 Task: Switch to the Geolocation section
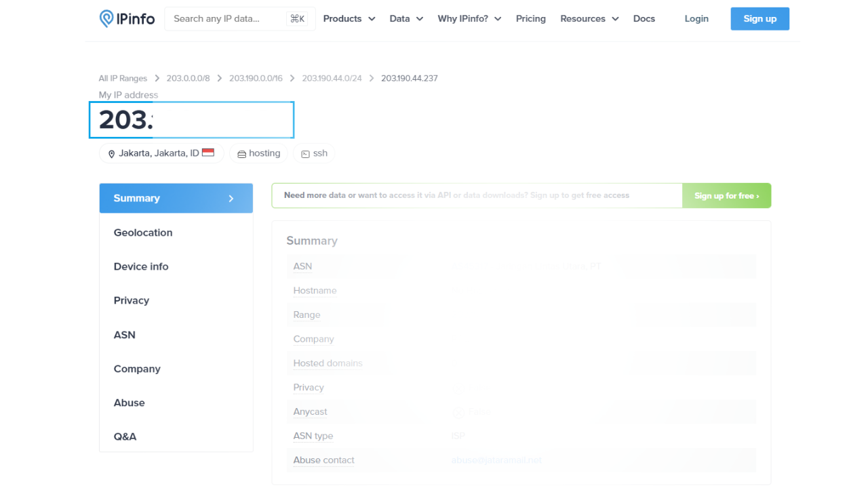(143, 232)
